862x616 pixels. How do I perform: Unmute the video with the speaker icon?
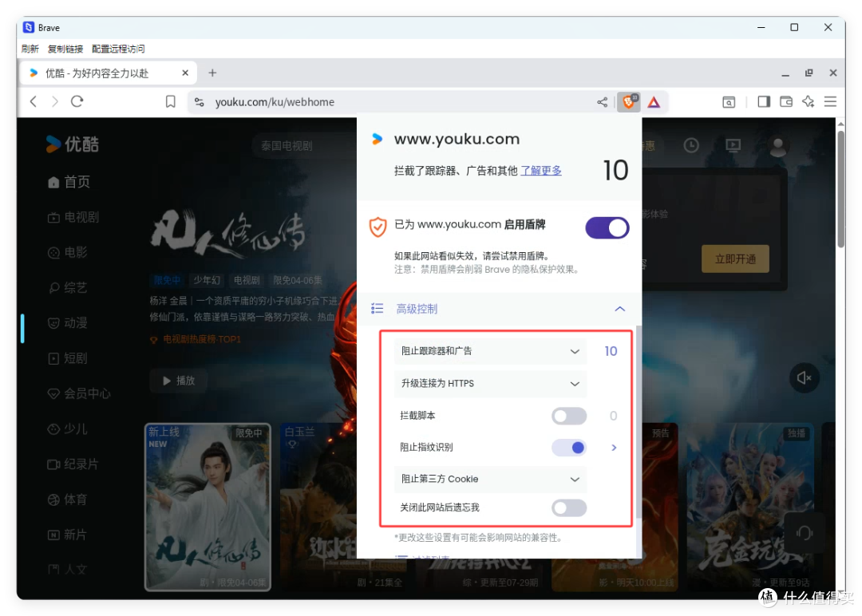[805, 378]
